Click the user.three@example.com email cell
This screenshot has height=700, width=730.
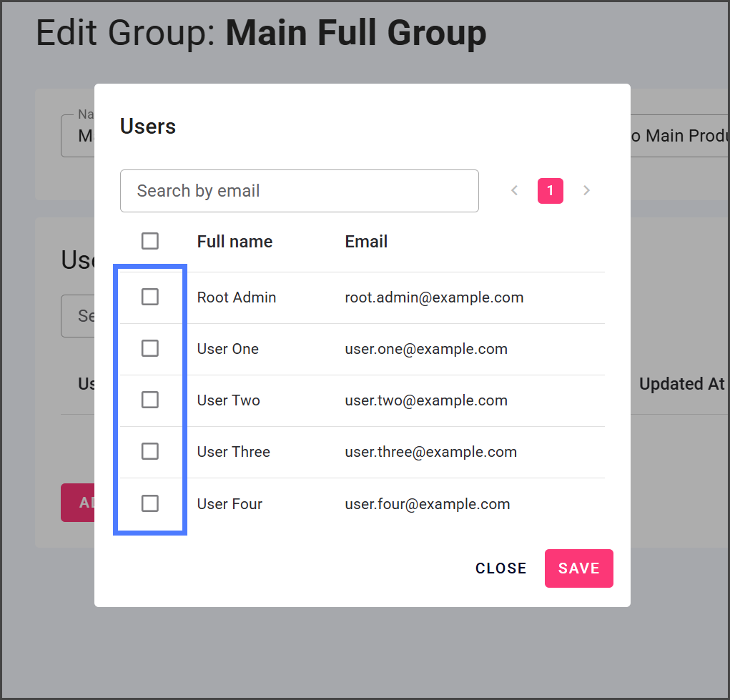point(430,452)
